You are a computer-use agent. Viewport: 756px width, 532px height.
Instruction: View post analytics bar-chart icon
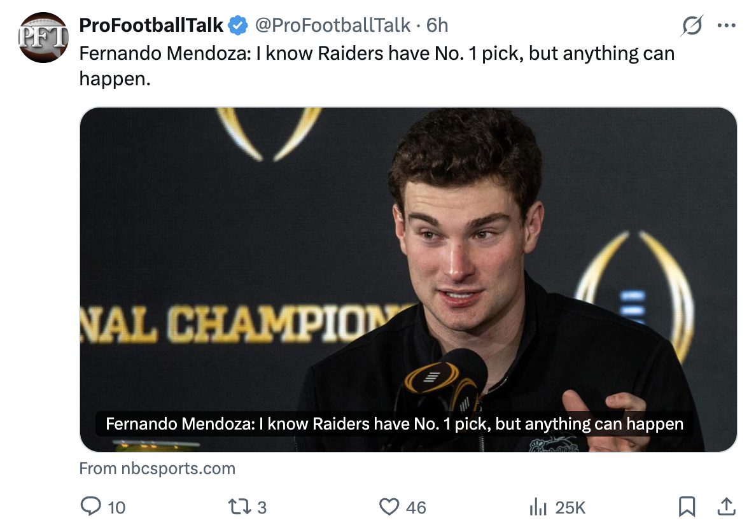click(x=538, y=507)
